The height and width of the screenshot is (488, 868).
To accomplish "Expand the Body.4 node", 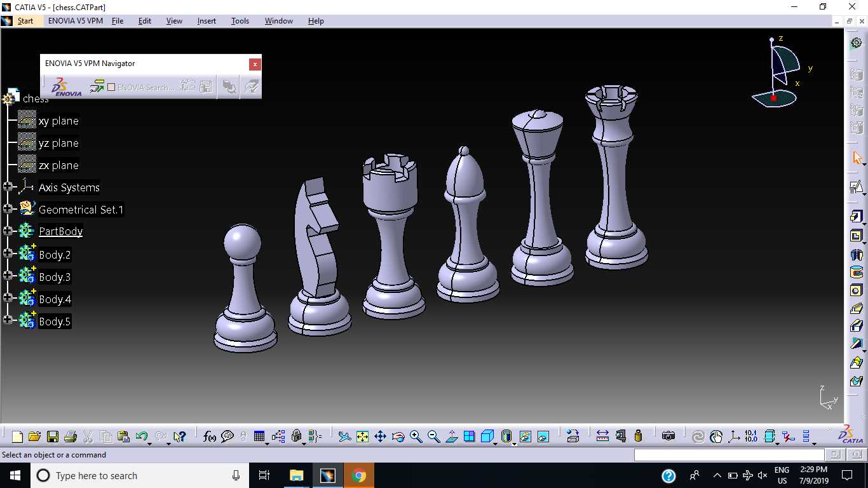I will click(8, 297).
